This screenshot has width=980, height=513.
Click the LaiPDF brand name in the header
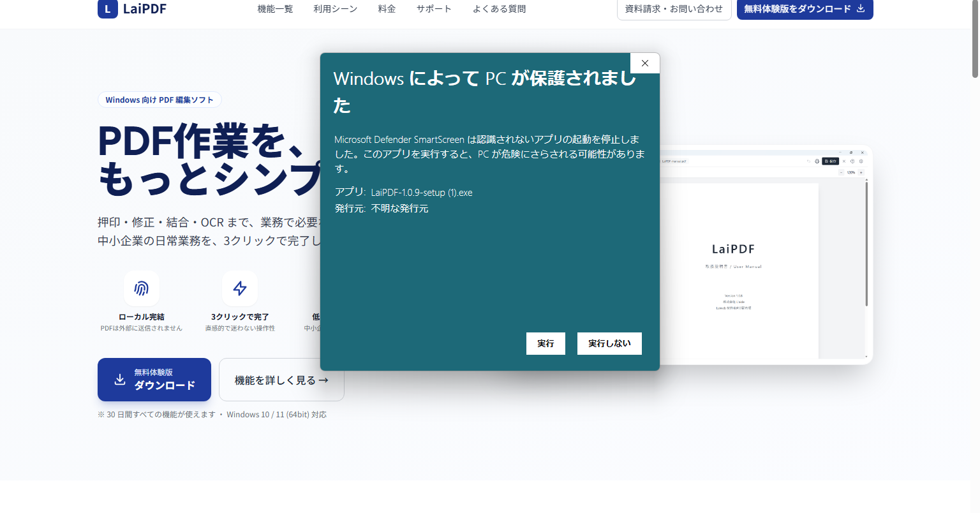(145, 9)
